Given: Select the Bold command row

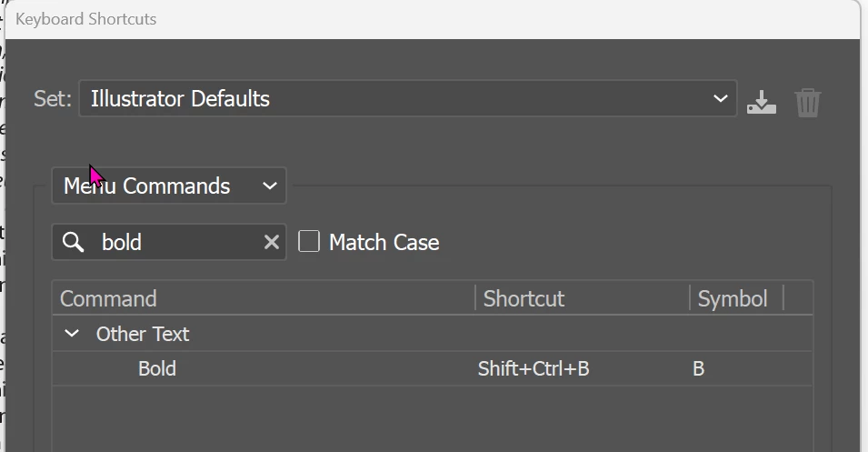Looking at the screenshot, I should coord(433,368).
